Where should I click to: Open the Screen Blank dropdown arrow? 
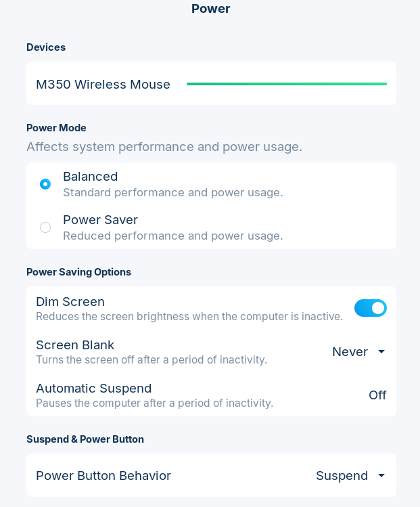[x=381, y=352]
